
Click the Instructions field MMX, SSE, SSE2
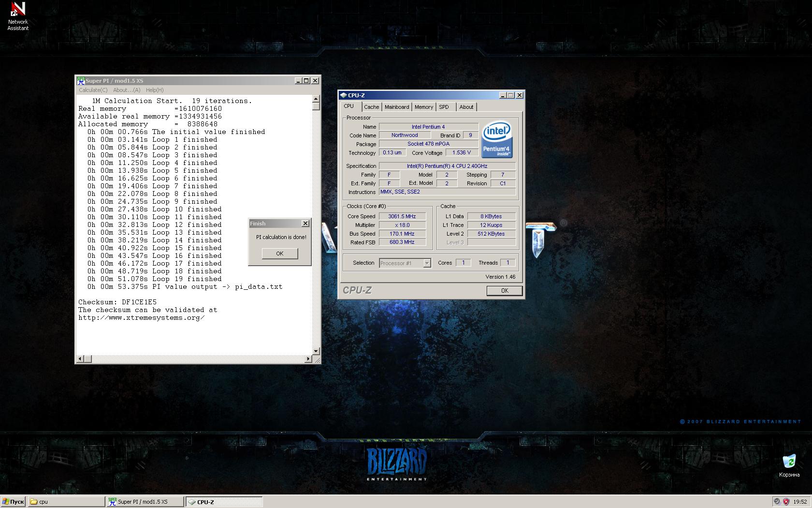447,192
